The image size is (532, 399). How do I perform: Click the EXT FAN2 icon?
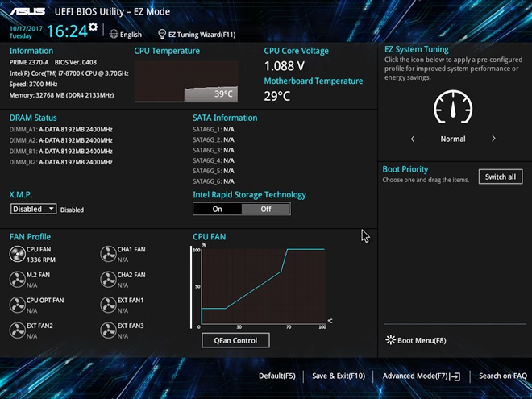pos(17,330)
